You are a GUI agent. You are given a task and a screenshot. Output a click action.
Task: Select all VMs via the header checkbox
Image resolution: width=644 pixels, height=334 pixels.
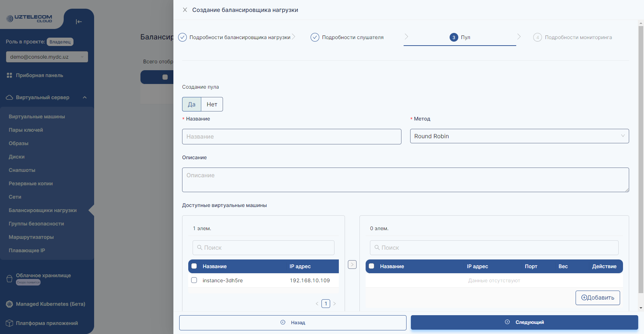click(194, 266)
